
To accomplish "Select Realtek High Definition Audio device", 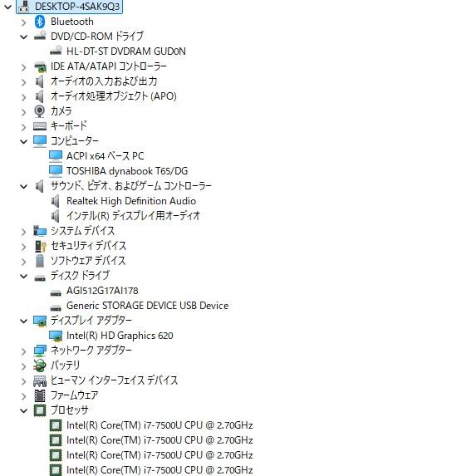I will 131,201.
